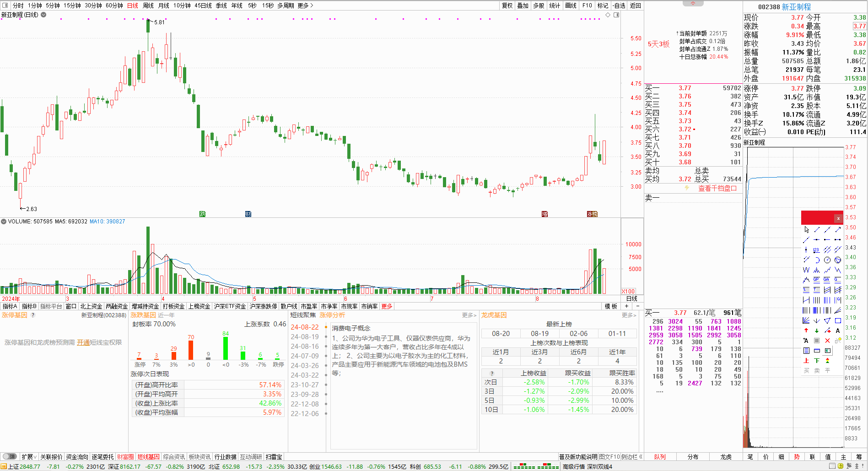Select the 24-08-19 limit-up date entry

(x=305, y=336)
